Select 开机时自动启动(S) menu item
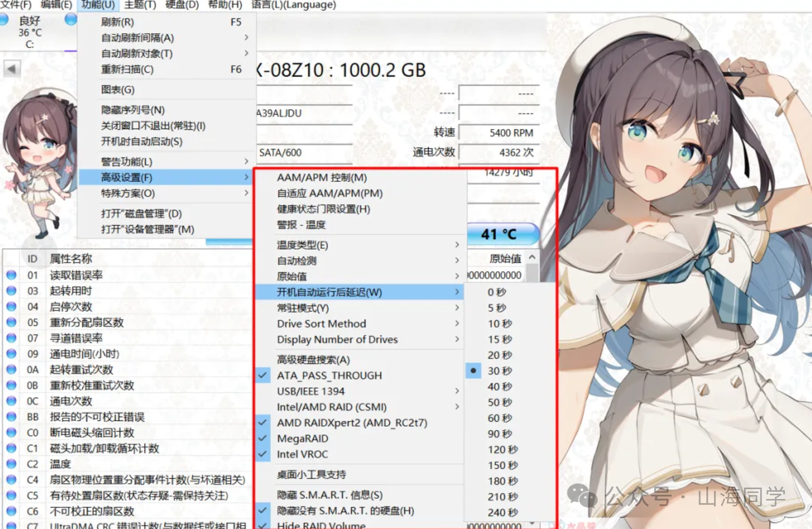This screenshot has height=529, width=812. (x=166, y=142)
